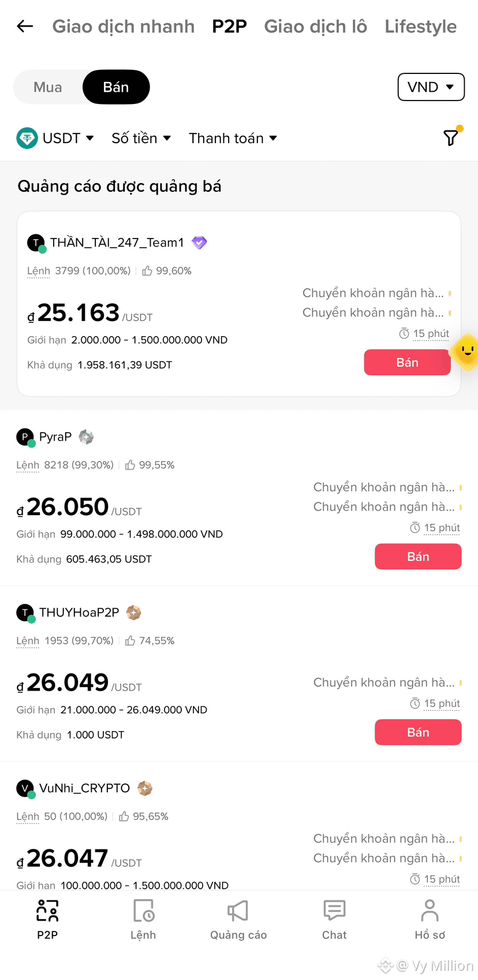Open the VND currency dropdown
The height and width of the screenshot is (980, 478).
(x=431, y=87)
